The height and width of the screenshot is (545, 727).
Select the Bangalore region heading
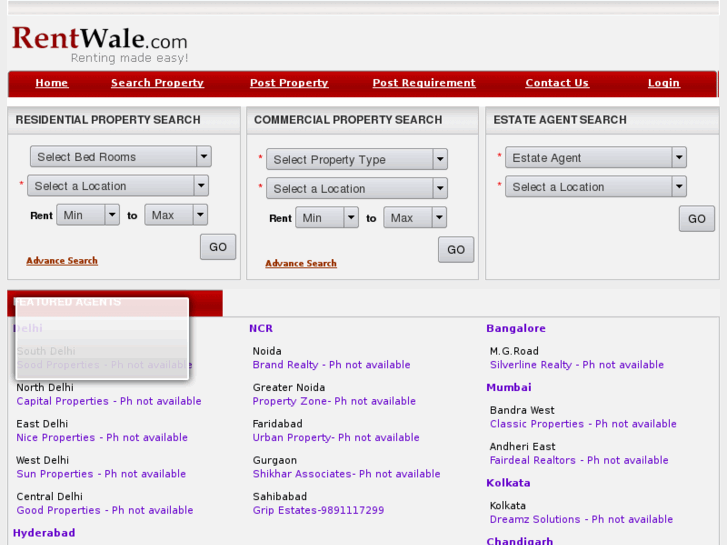pos(516,328)
